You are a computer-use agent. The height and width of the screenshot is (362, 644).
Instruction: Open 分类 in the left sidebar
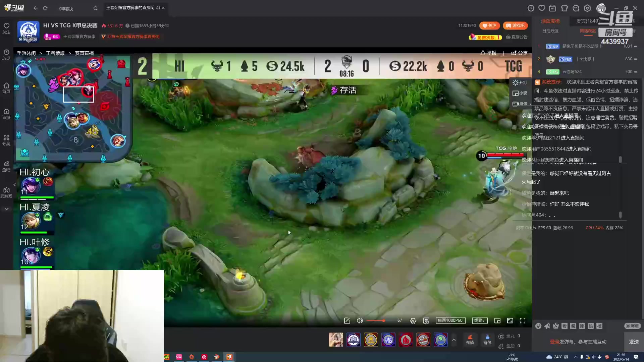pos(6,140)
